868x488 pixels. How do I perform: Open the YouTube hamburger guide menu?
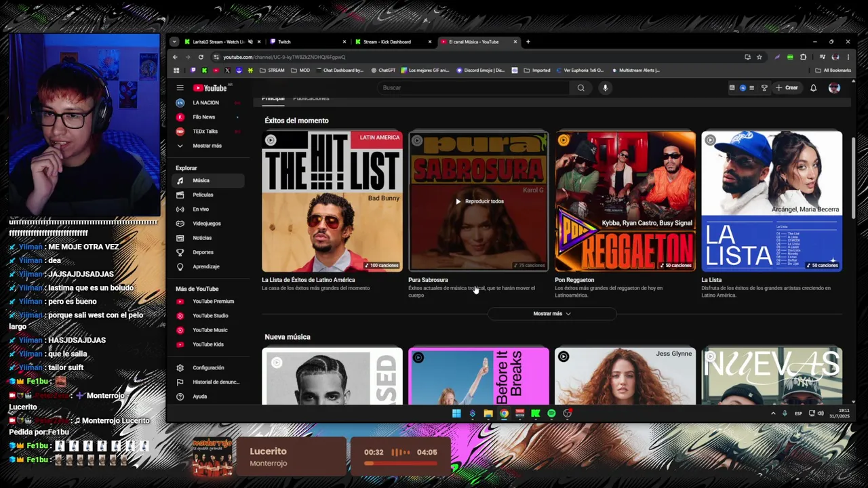coord(180,87)
